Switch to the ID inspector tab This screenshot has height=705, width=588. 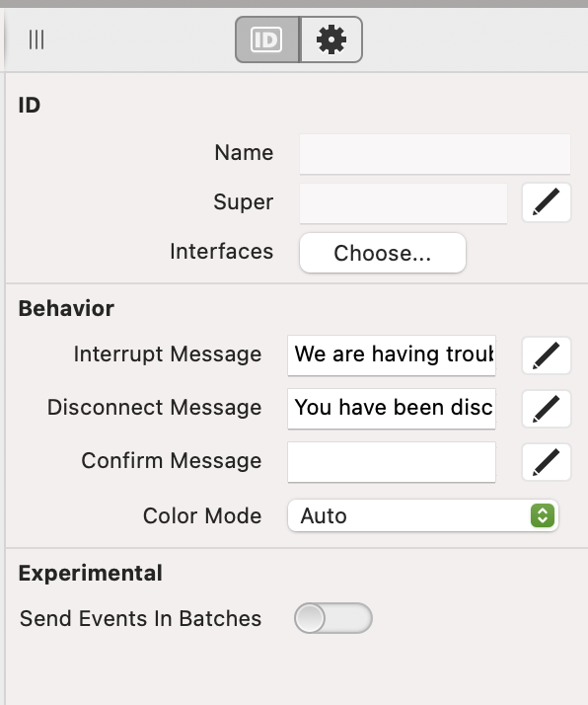click(x=266, y=39)
